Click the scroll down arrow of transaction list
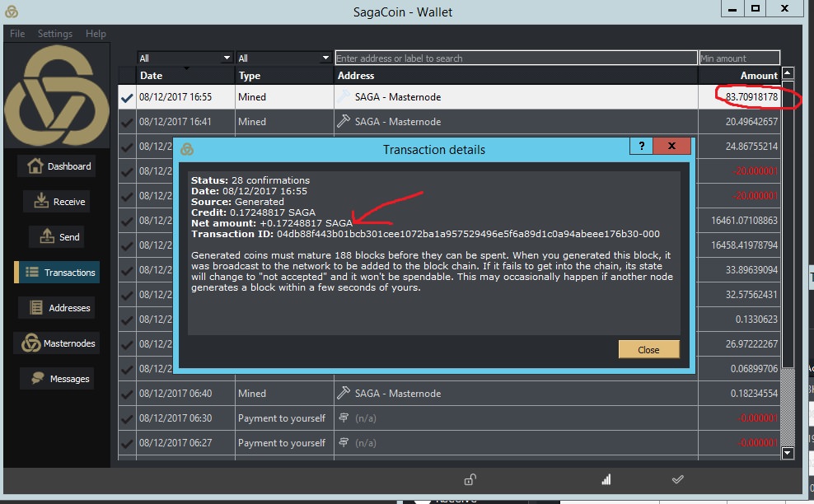The width and height of the screenshot is (814, 504). [x=788, y=453]
